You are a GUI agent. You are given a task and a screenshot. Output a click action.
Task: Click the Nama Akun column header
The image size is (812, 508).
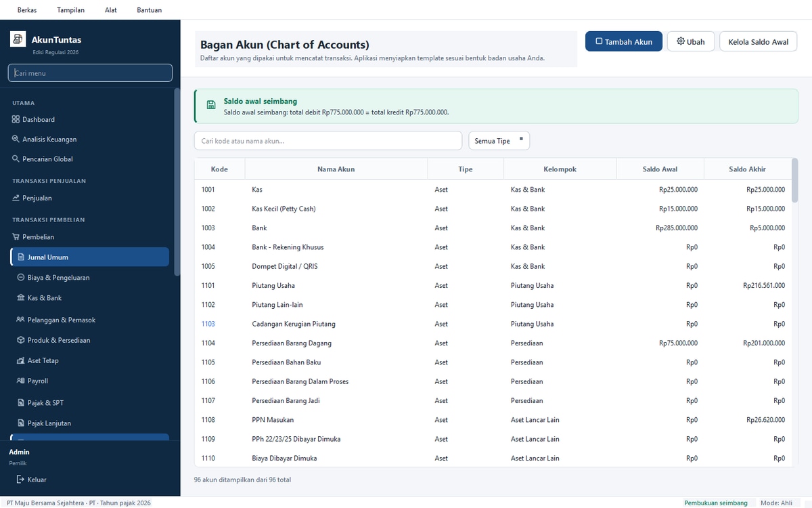(x=336, y=169)
